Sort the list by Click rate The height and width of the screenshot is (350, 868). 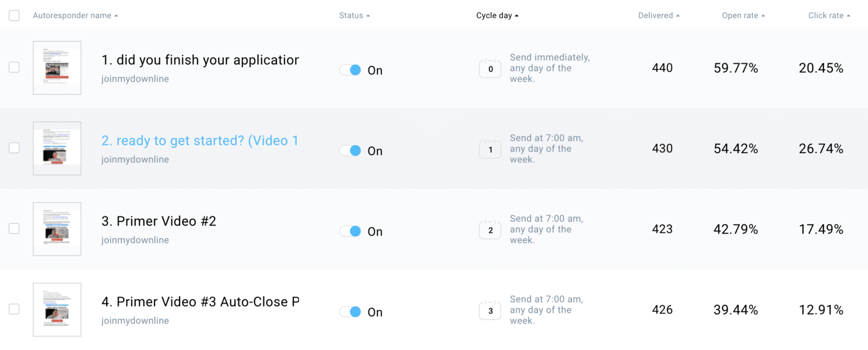pyautogui.click(x=848, y=15)
